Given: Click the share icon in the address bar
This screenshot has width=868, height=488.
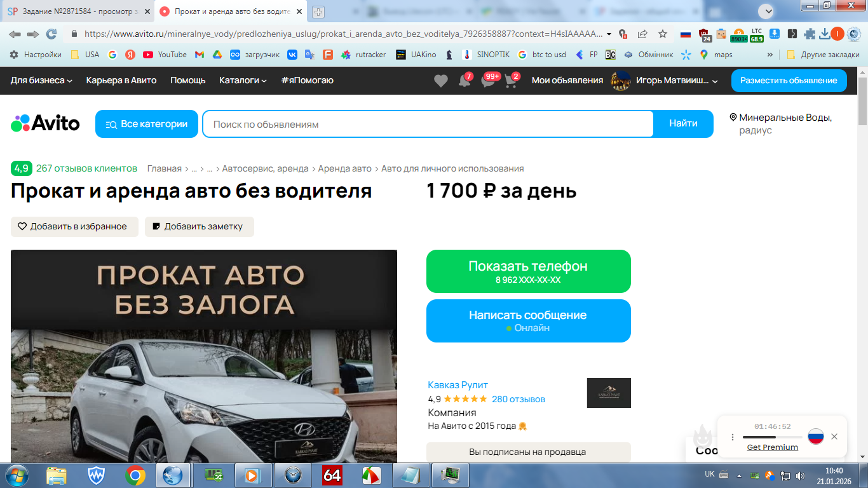Looking at the screenshot, I should click(x=643, y=34).
